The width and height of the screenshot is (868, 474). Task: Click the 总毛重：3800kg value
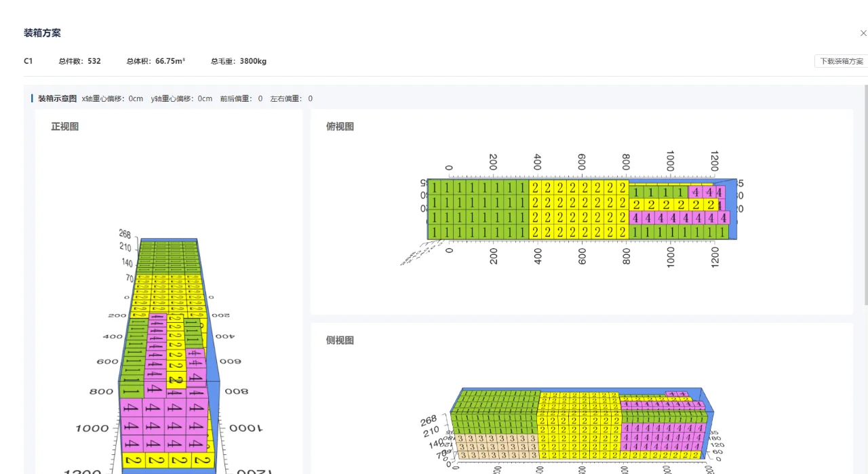coord(239,61)
